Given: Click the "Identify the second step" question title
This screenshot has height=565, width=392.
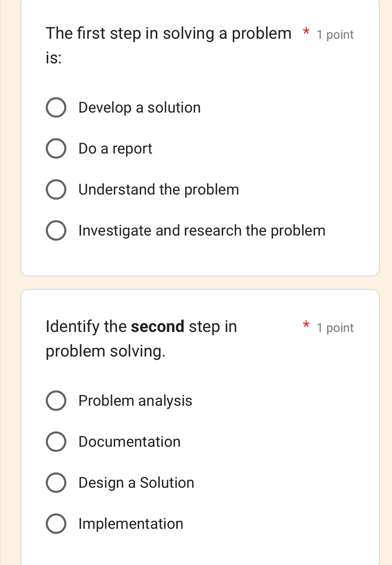Looking at the screenshot, I should [141, 327].
